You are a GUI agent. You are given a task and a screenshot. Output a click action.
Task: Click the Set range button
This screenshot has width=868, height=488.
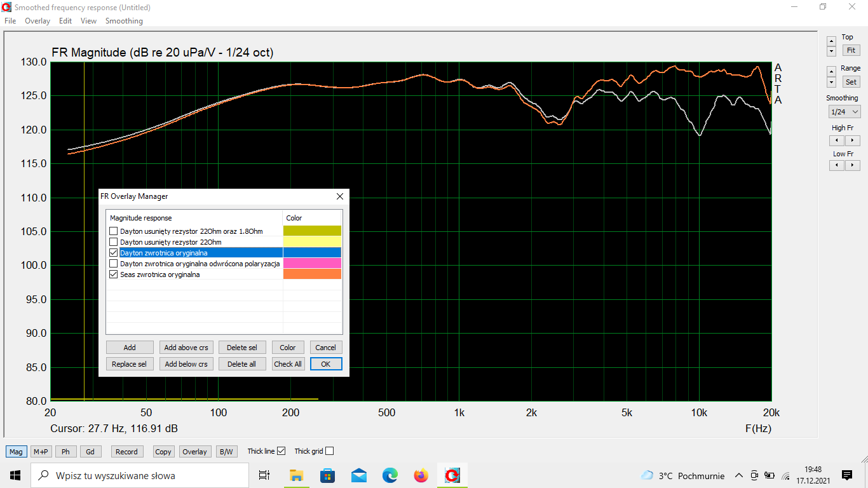pos(851,82)
